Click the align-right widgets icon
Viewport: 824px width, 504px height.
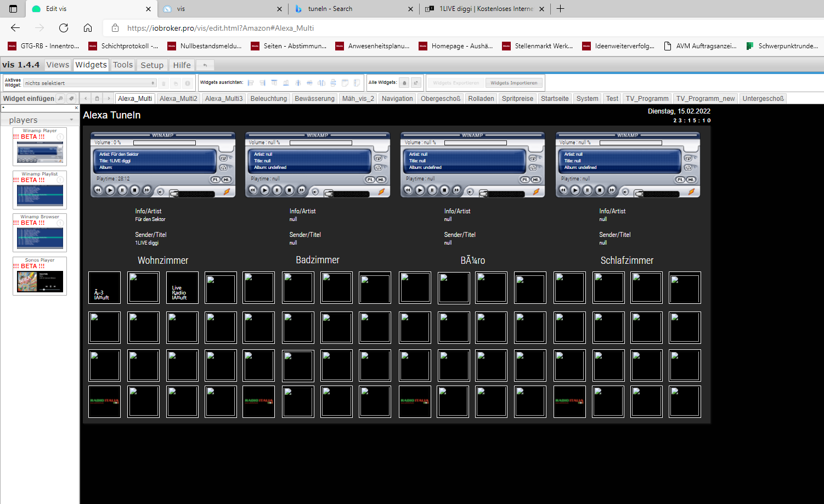[262, 83]
